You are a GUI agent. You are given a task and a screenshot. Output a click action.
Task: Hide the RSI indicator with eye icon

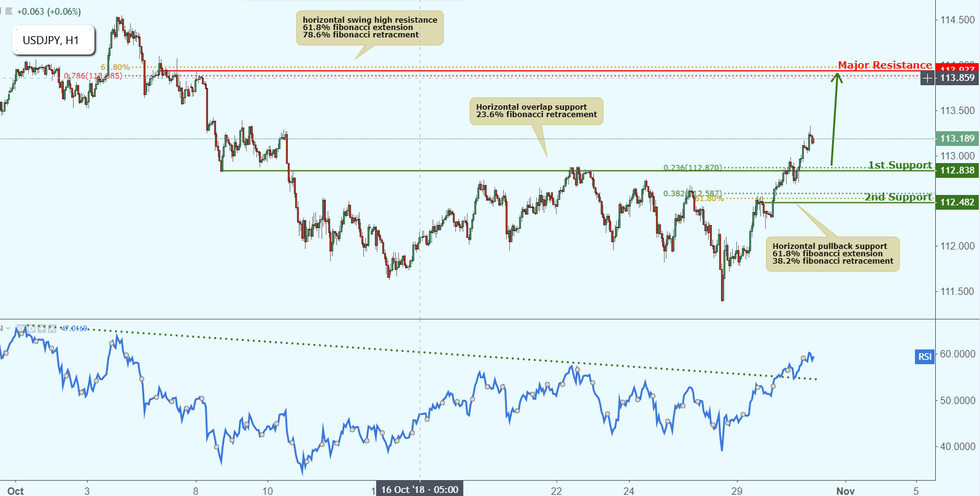point(21,329)
